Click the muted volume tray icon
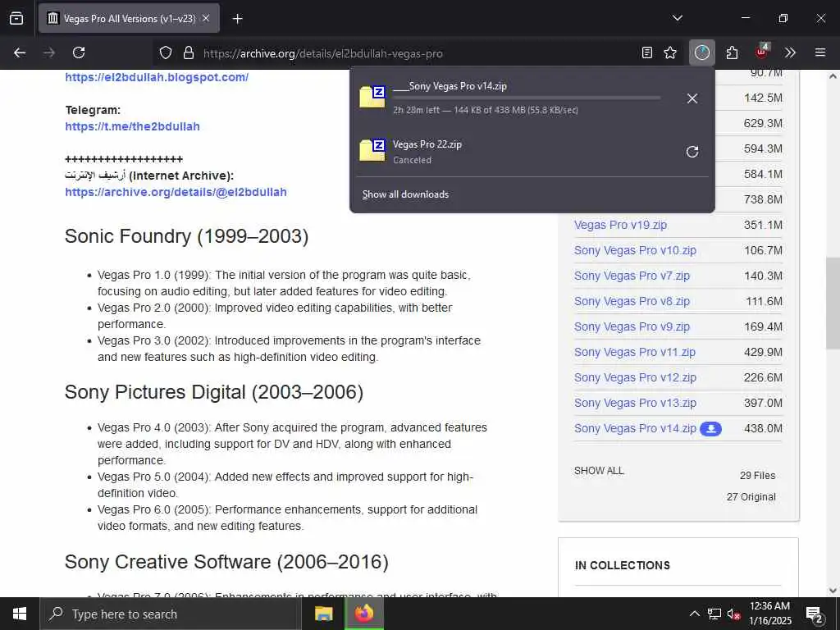 click(x=733, y=614)
